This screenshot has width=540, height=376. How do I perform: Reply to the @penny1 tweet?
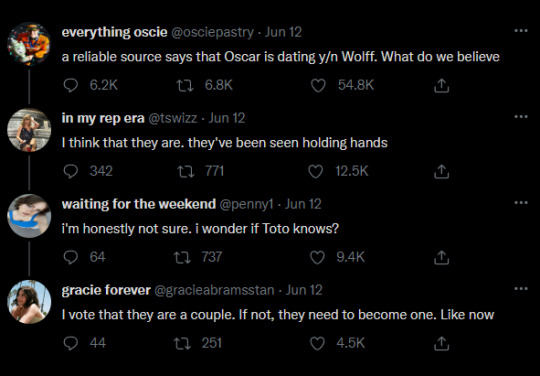pos(71,257)
